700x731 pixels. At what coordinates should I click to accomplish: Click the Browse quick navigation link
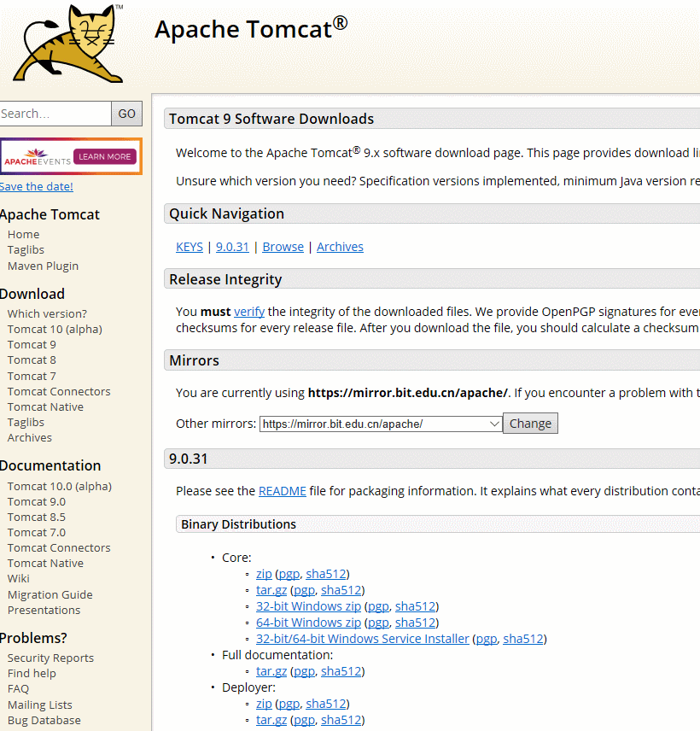[x=283, y=247]
